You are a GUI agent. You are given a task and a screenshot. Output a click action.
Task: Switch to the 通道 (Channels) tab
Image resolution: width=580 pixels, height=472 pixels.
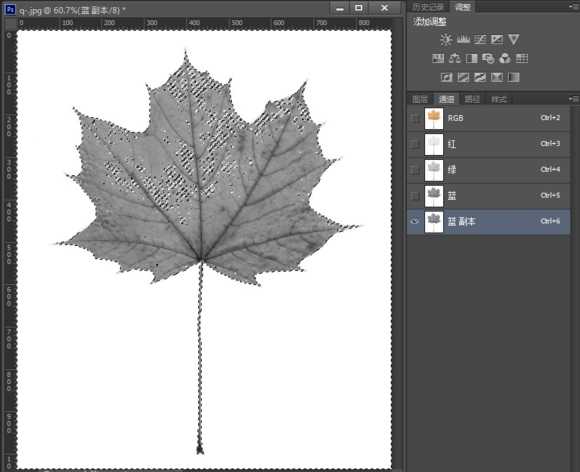click(x=446, y=99)
